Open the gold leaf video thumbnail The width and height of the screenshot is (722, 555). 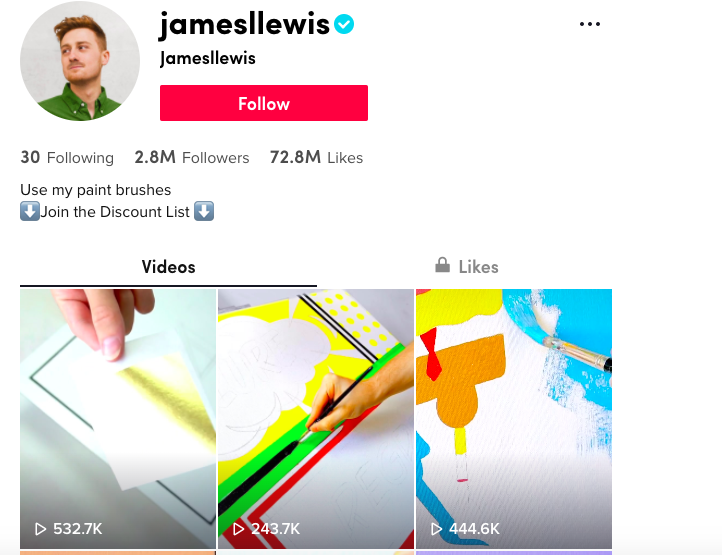(118, 419)
